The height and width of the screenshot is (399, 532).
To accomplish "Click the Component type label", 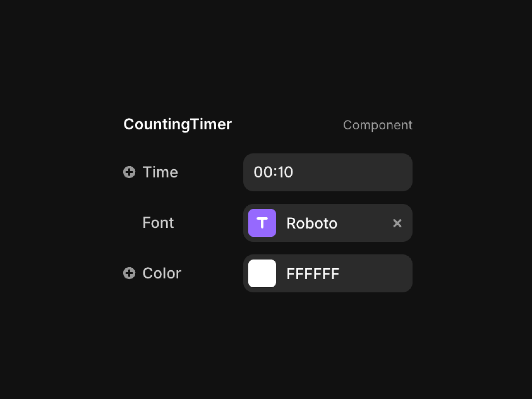I will coord(377,125).
